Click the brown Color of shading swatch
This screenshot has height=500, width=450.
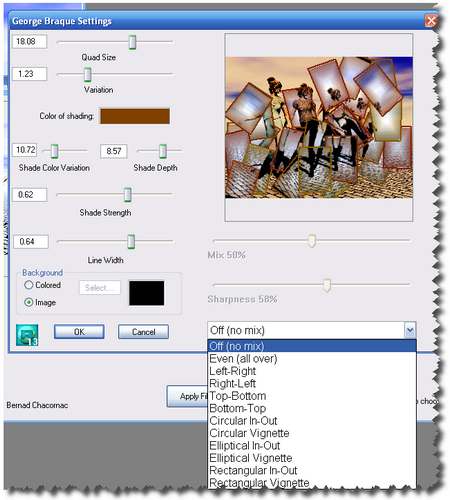(x=135, y=116)
